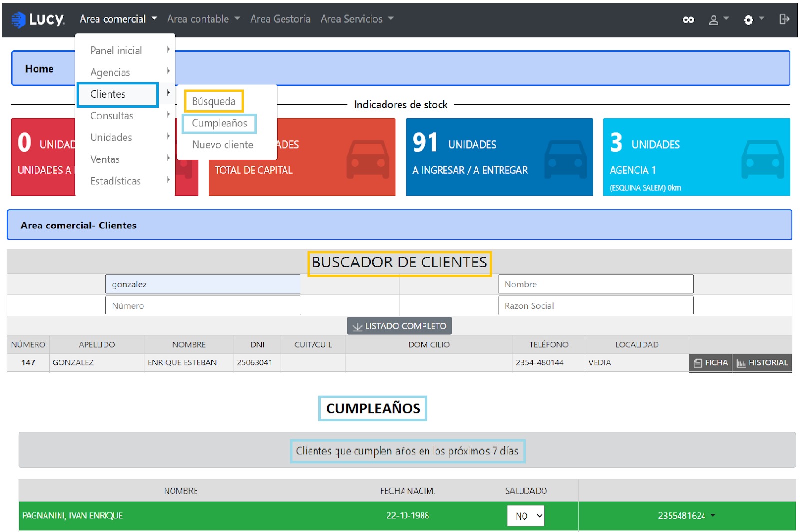Viewport: 800px width, 532px height.
Task: Click the Número search field
Action: point(203,306)
